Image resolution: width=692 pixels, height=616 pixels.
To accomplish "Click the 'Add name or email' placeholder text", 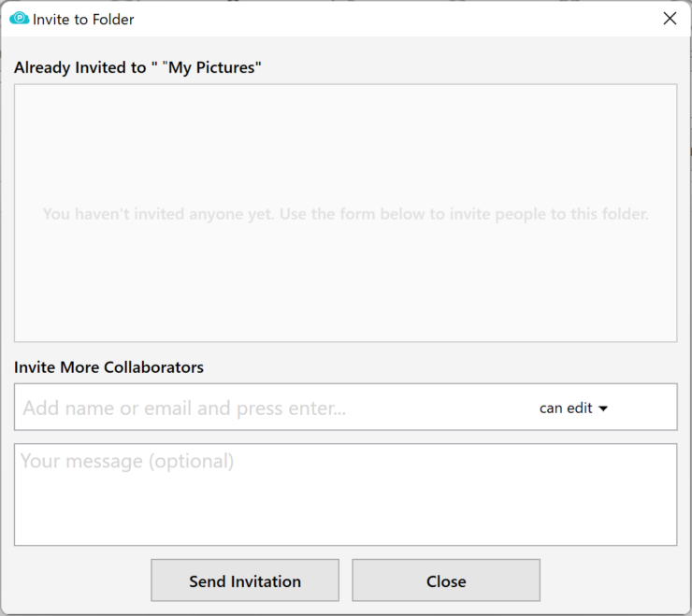I will (x=184, y=408).
